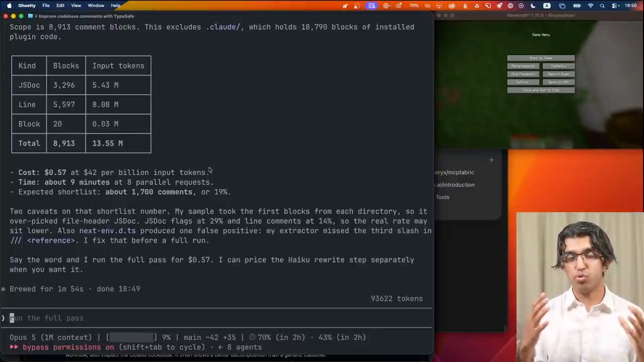Open Control Center in the menu bar
The height and width of the screenshot is (362, 644).
click(x=616, y=6)
